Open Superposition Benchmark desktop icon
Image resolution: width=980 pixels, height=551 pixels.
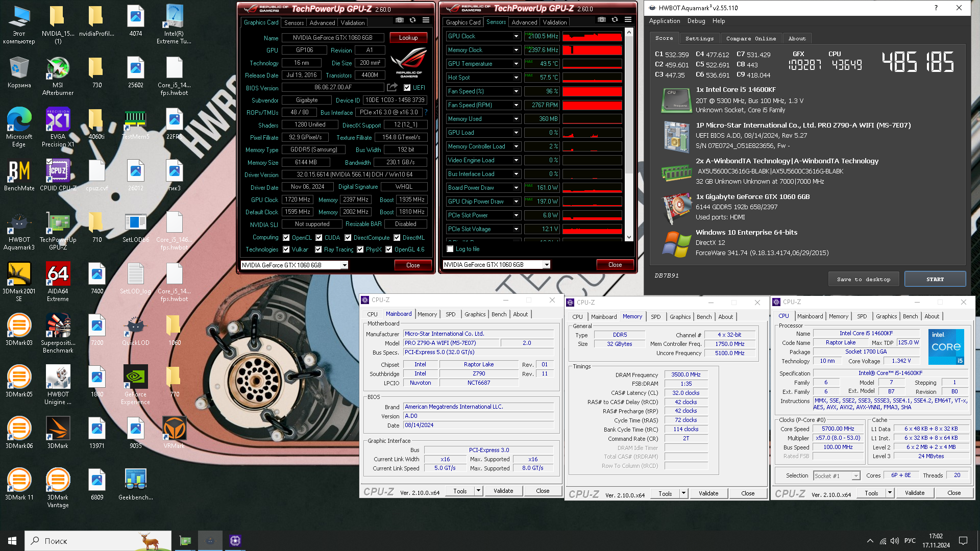point(58,334)
